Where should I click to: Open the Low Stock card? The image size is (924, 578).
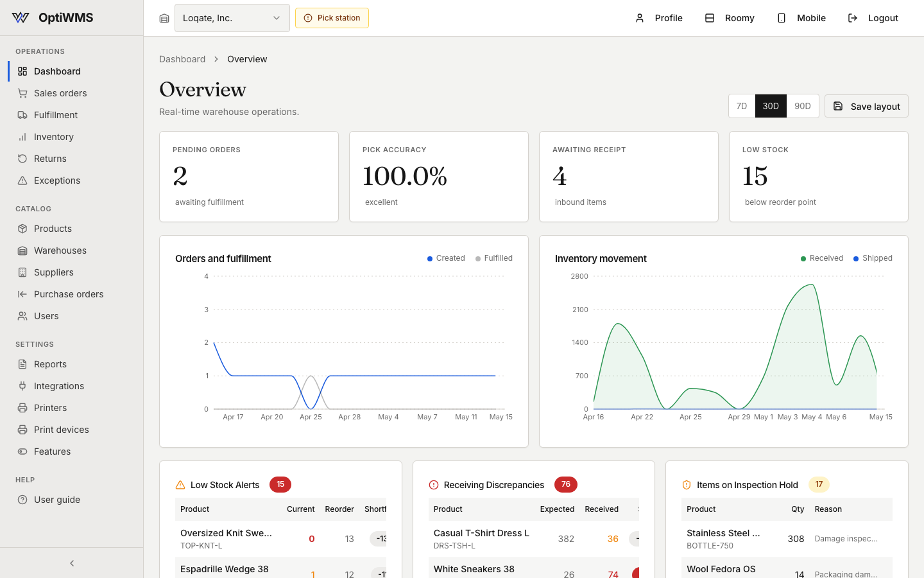[819, 177]
